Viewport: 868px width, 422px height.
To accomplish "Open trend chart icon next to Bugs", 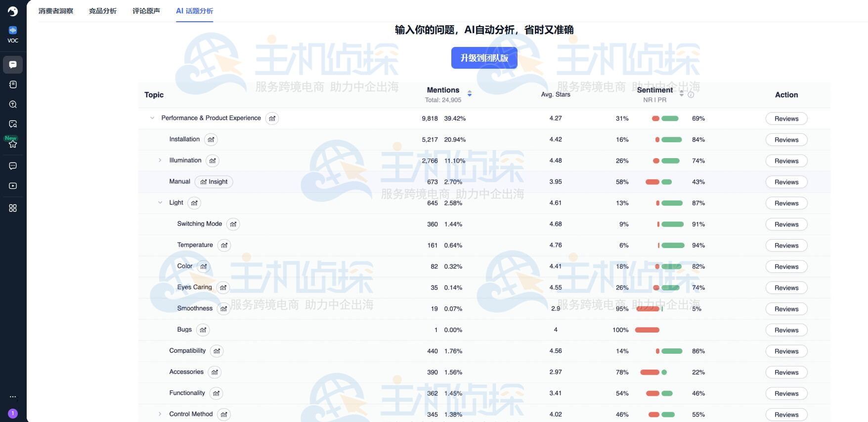I will click(x=203, y=330).
